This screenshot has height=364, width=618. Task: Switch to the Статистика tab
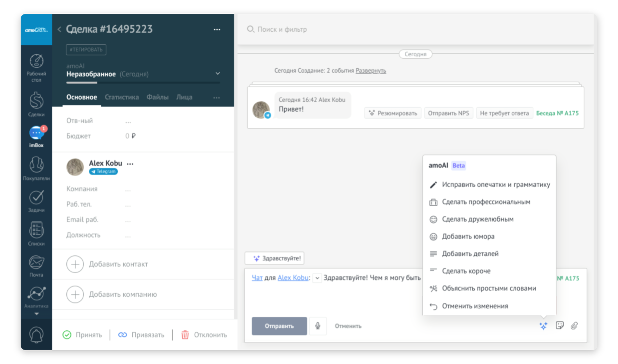[x=122, y=97]
